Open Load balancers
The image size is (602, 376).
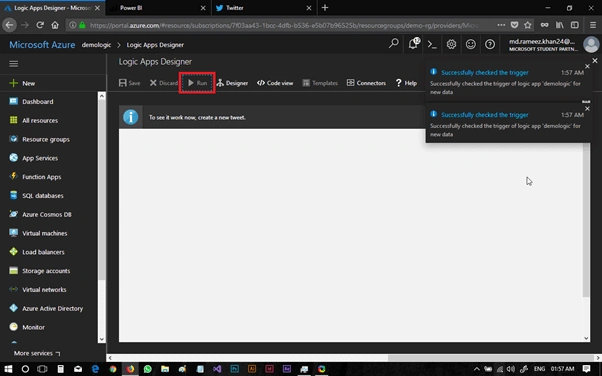tap(37, 252)
